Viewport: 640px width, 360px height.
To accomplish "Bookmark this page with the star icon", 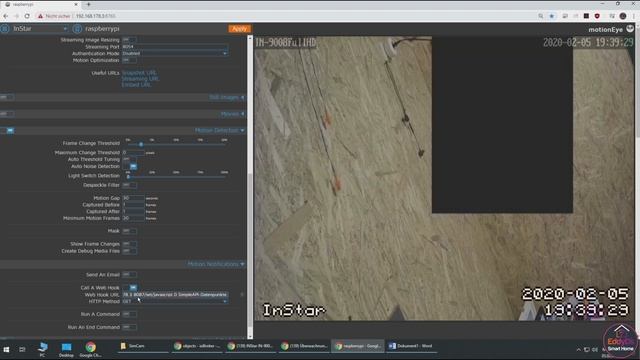I will pyautogui.click(x=551, y=16).
